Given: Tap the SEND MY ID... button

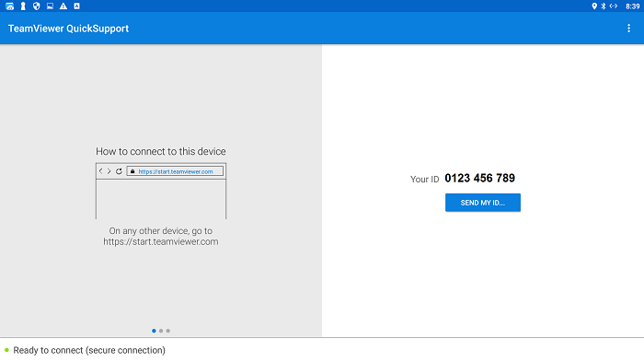Looking at the screenshot, I should [483, 203].
